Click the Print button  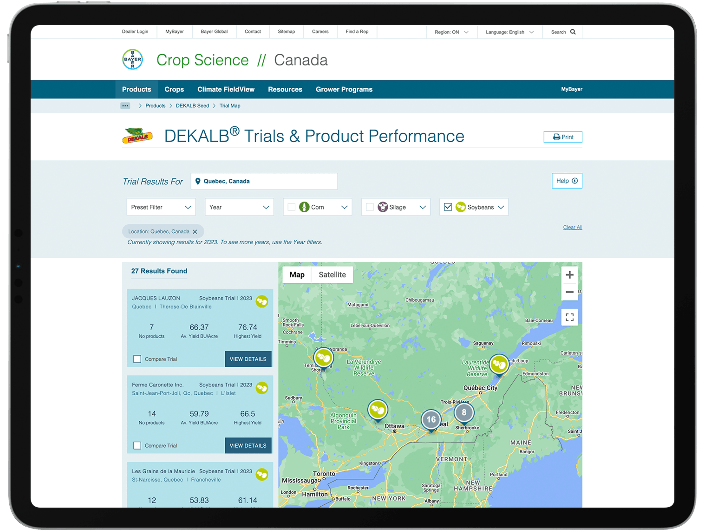click(563, 137)
